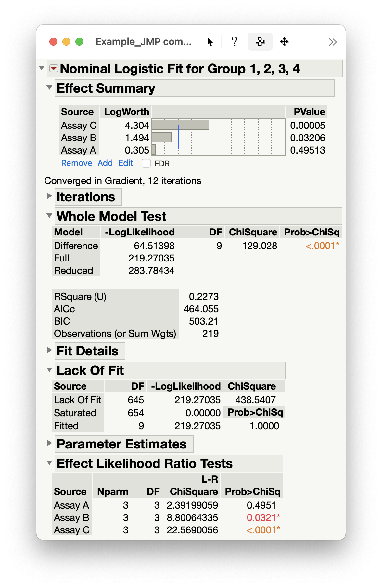Image resolution: width=382 pixels, height=588 pixels.
Task: Click the -LogLikelihood header in Whole Model Test
Action: [x=139, y=232]
